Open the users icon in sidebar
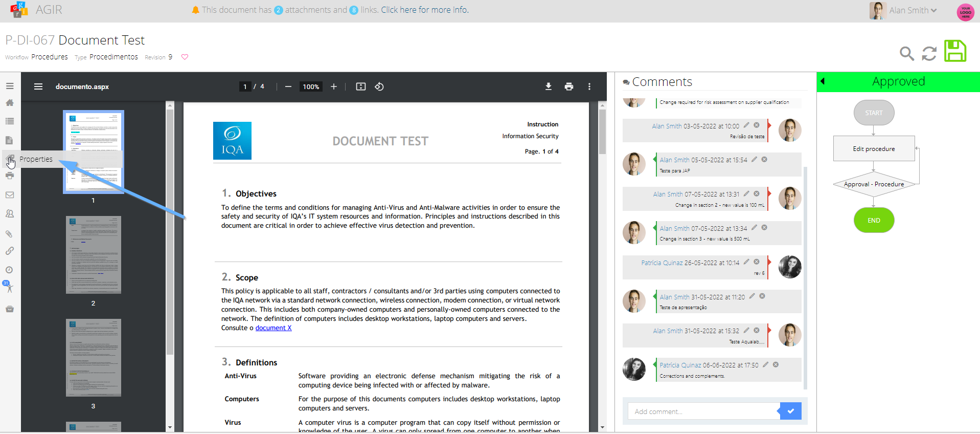Image resolution: width=980 pixels, height=434 pixels. pyautogui.click(x=10, y=214)
